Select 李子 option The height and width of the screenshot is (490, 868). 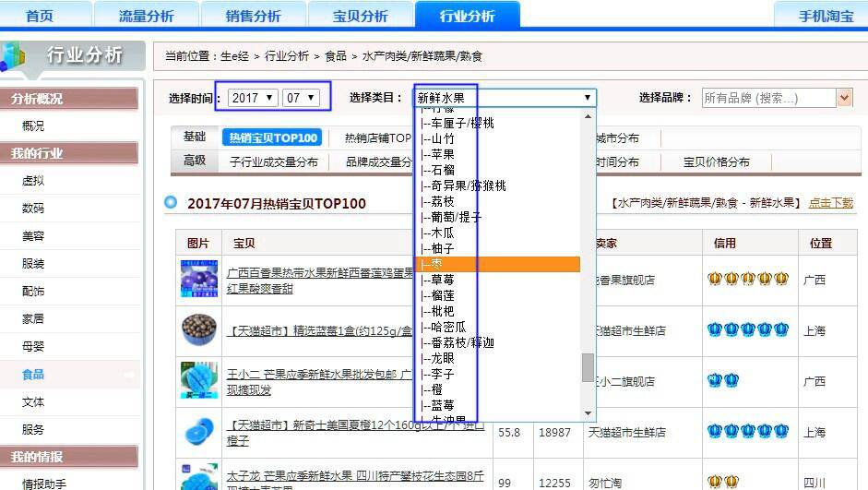coord(498,374)
